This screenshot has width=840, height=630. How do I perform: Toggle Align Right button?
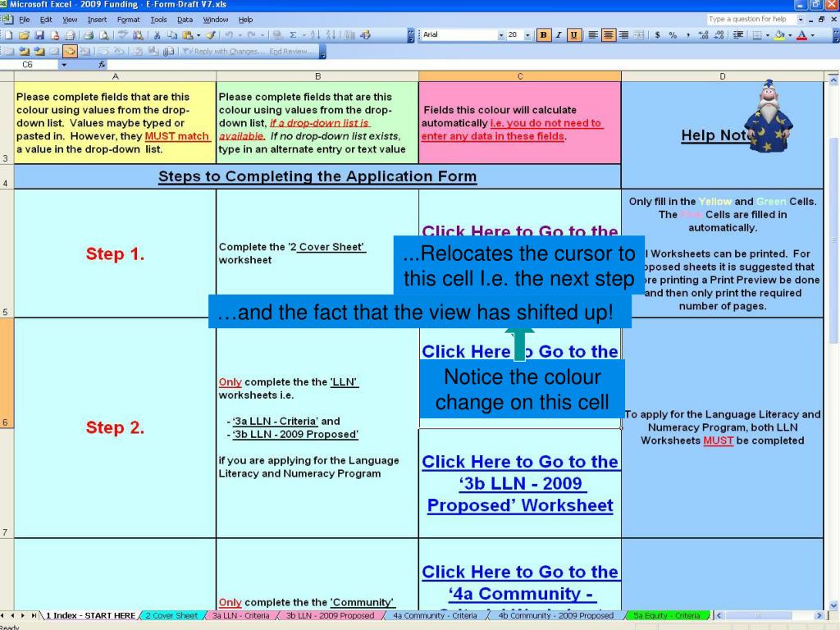(x=623, y=34)
